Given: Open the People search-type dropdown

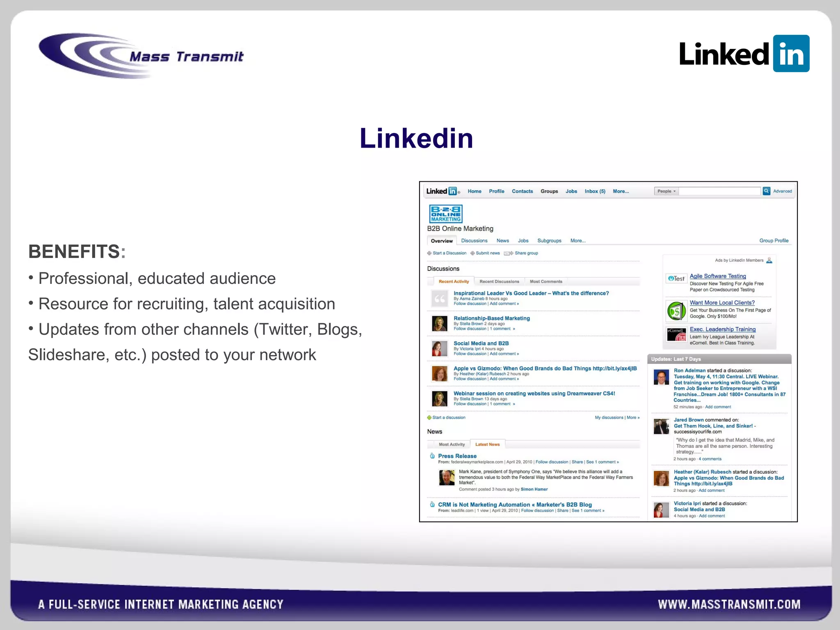Looking at the screenshot, I should 667,191.
